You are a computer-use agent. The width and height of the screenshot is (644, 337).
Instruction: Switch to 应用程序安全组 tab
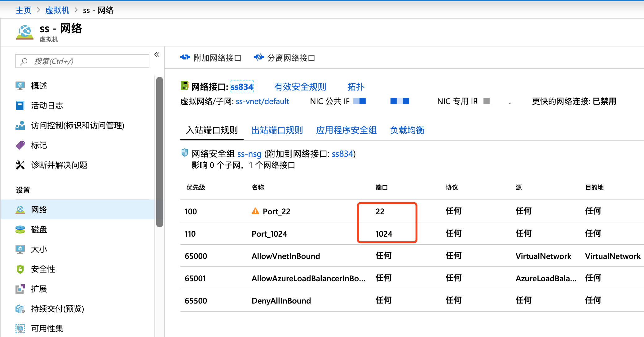346,130
